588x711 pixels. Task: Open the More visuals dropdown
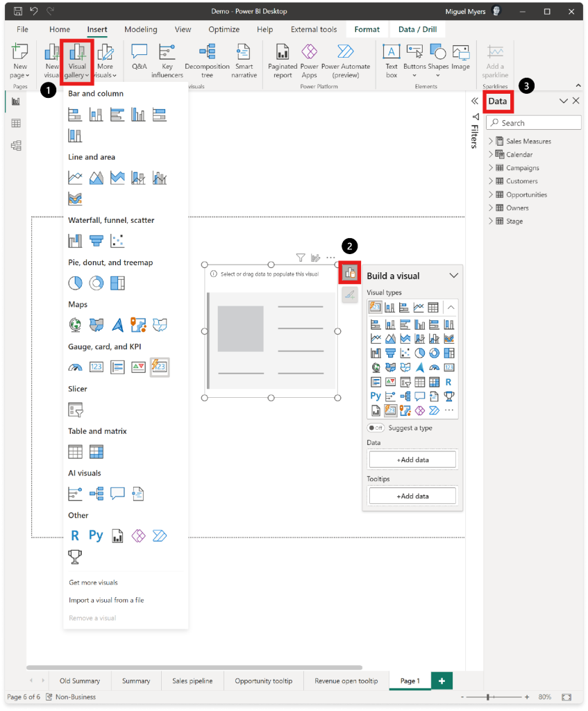[106, 62]
